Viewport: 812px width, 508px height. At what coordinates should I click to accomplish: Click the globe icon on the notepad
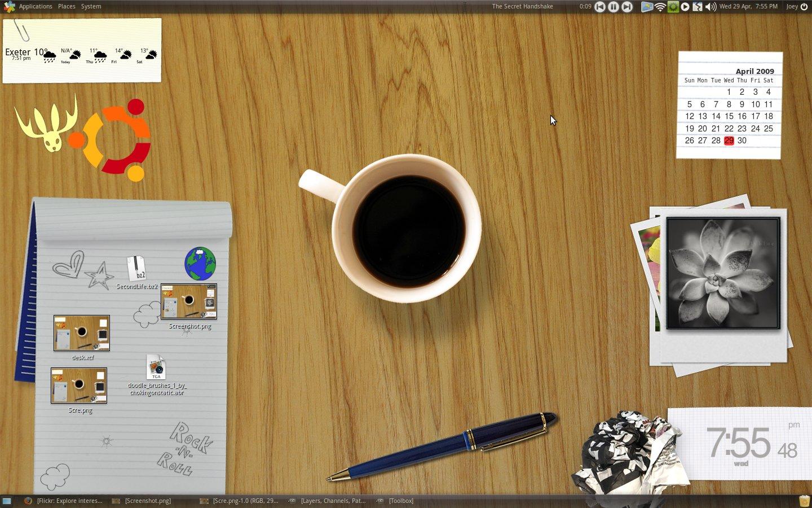(200, 262)
